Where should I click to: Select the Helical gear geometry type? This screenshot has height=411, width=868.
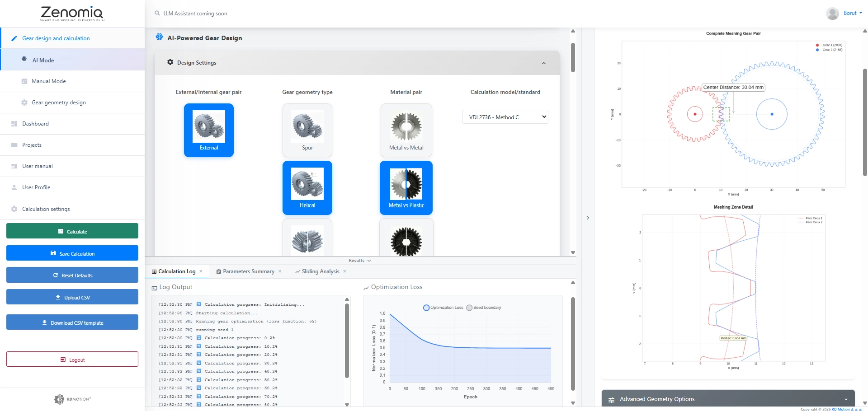307,187
